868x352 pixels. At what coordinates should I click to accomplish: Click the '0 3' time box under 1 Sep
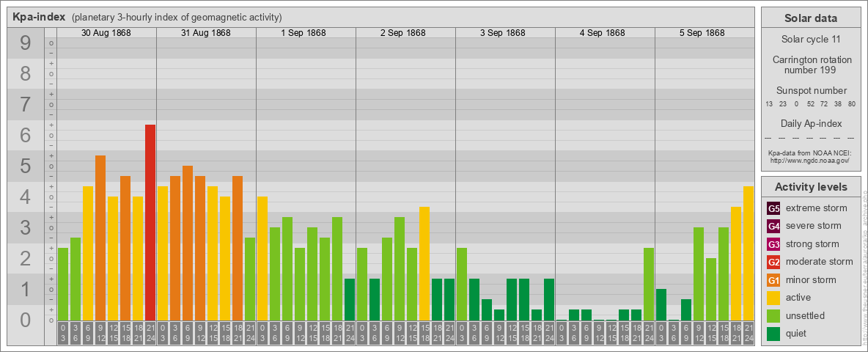coord(262,334)
